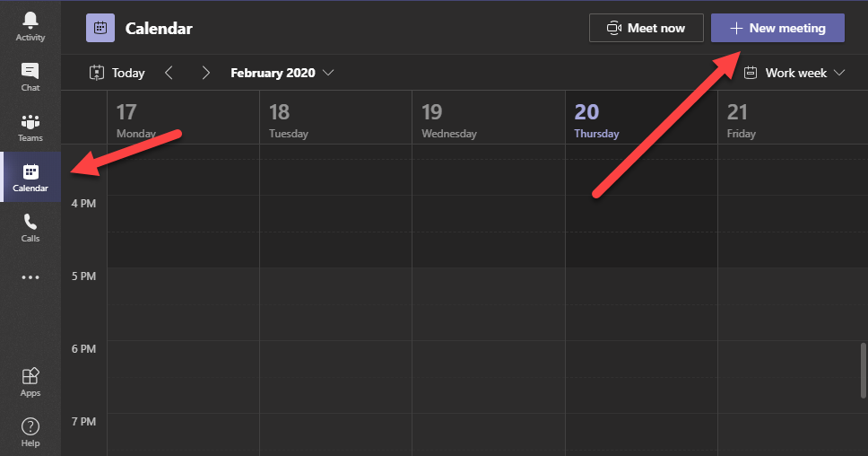
Task: Jump to Today in the calendar
Action: 117,73
